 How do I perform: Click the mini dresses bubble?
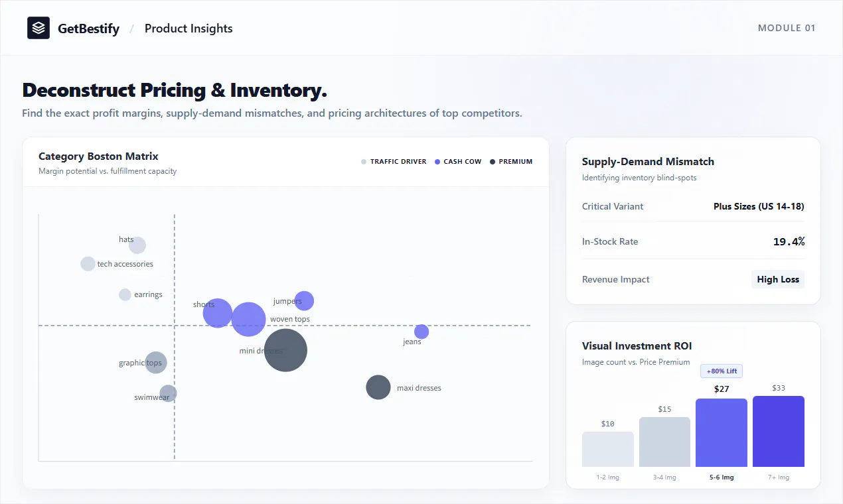click(285, 349)
